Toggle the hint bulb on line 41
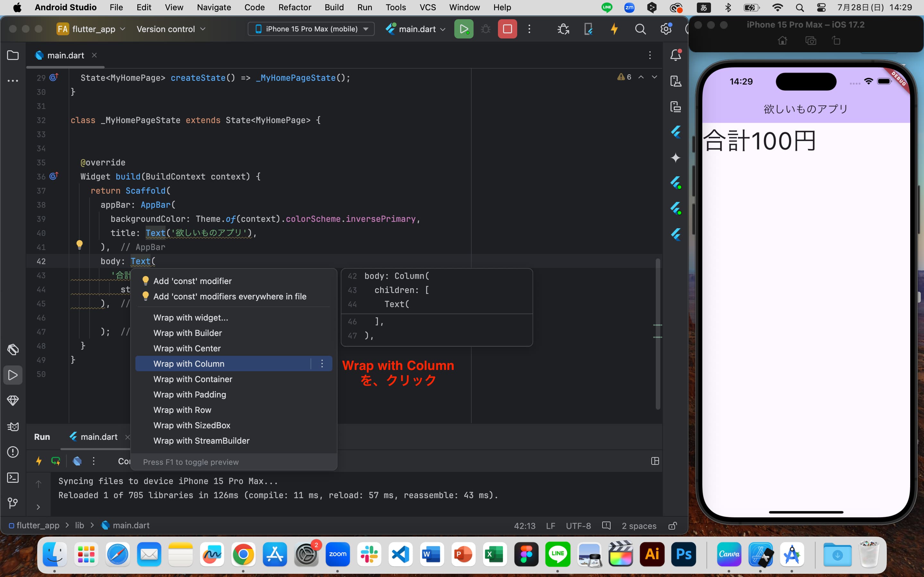Screen dimensions: 924x577 (79, 245)
